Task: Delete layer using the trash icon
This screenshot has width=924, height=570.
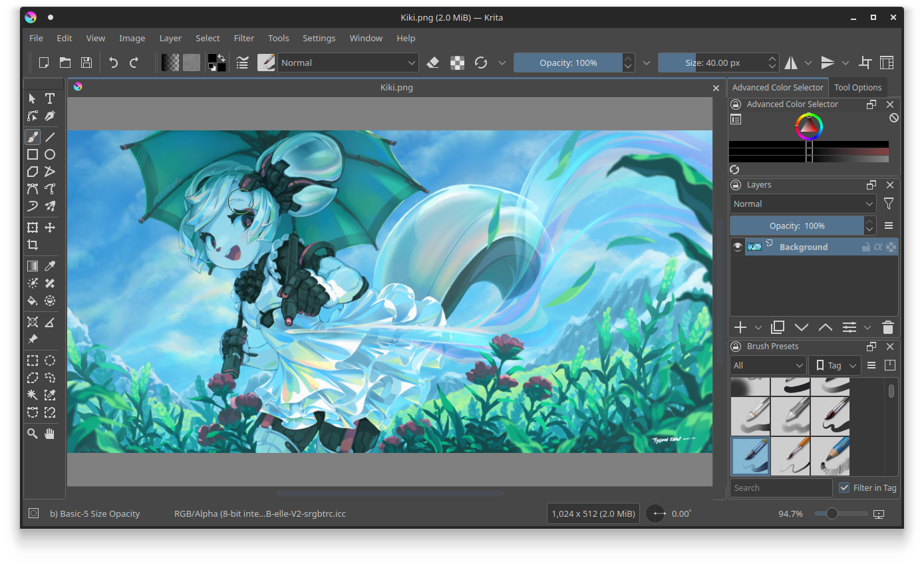Action: pos(887,327)
